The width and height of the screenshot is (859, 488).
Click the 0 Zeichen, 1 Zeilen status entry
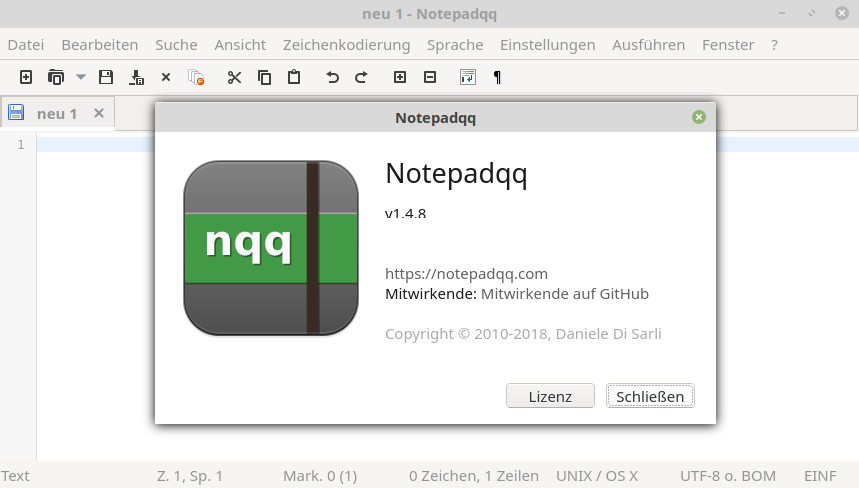[x=474, y=476]
